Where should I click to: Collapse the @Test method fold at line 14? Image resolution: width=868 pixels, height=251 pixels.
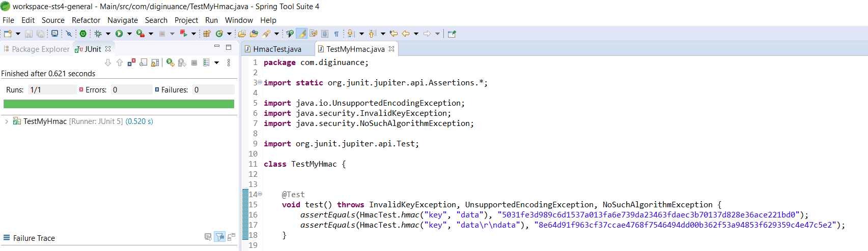260,194
